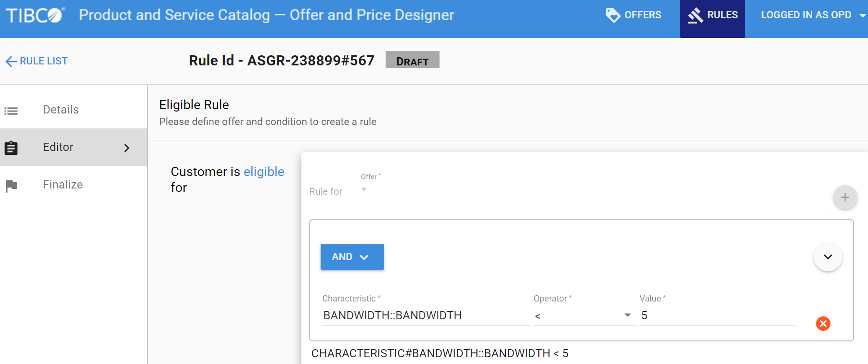Click the Details list icon
The height and width of the screenshot is (364, 868).
pyautogui.click(x=11, y=111)
